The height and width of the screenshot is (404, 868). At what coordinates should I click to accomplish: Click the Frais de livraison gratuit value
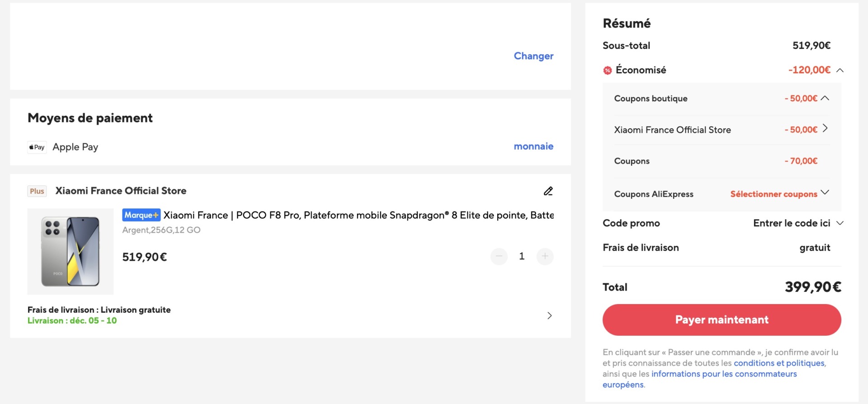(815, 248)
